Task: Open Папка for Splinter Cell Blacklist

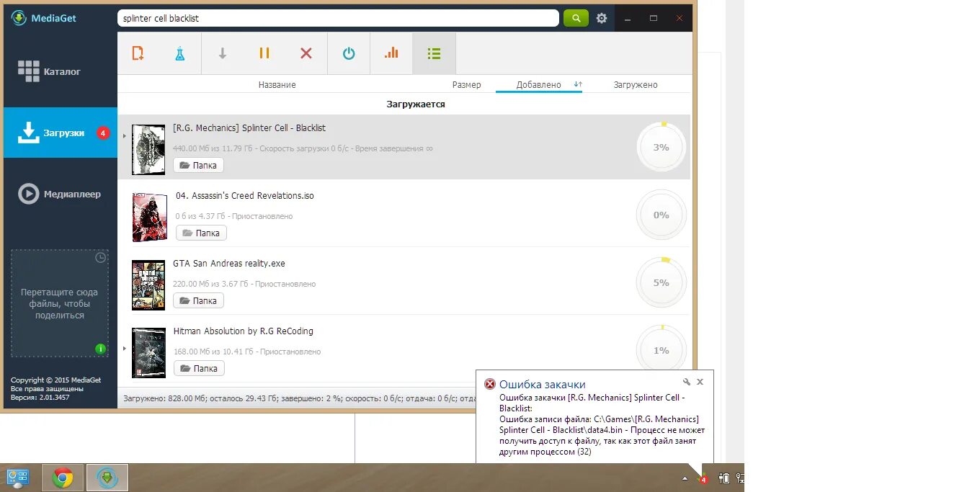Action: [198, 165]
